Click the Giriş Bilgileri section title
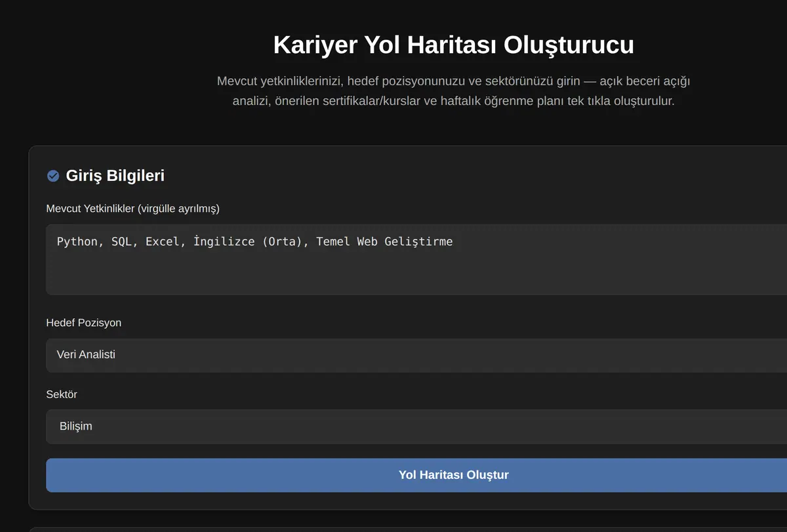 115,176
